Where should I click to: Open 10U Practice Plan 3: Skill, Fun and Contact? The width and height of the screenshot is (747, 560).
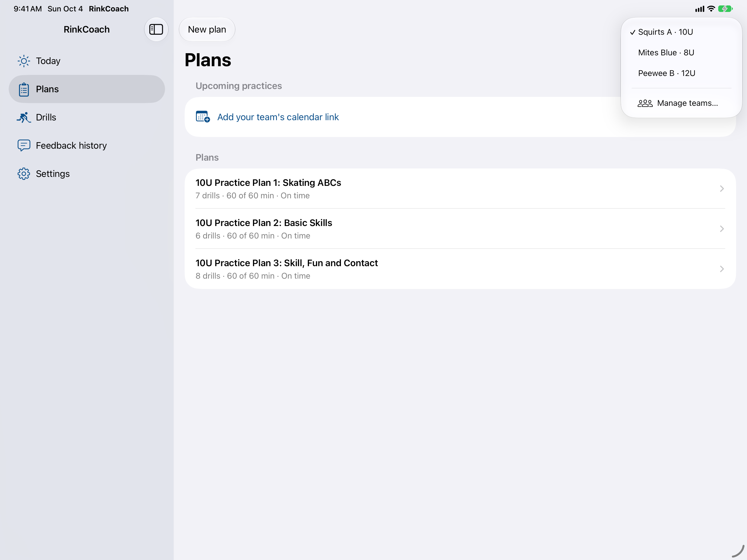click(460, 269)
